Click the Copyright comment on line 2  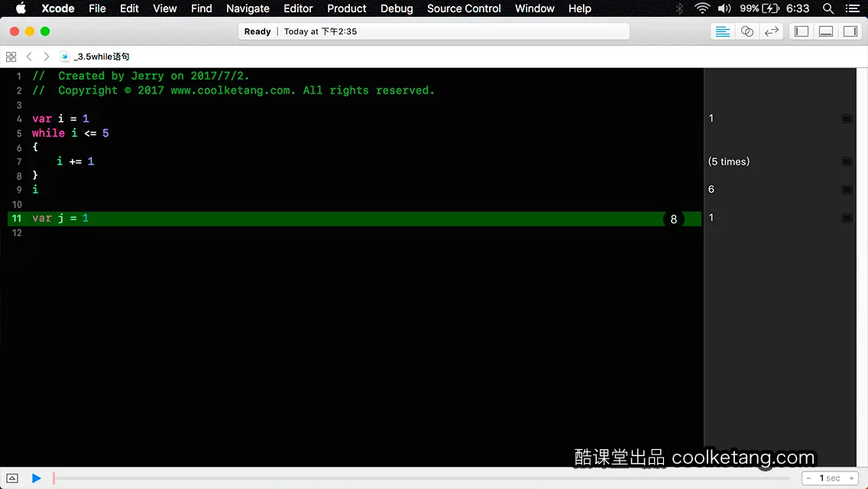(x=233, y=90)
